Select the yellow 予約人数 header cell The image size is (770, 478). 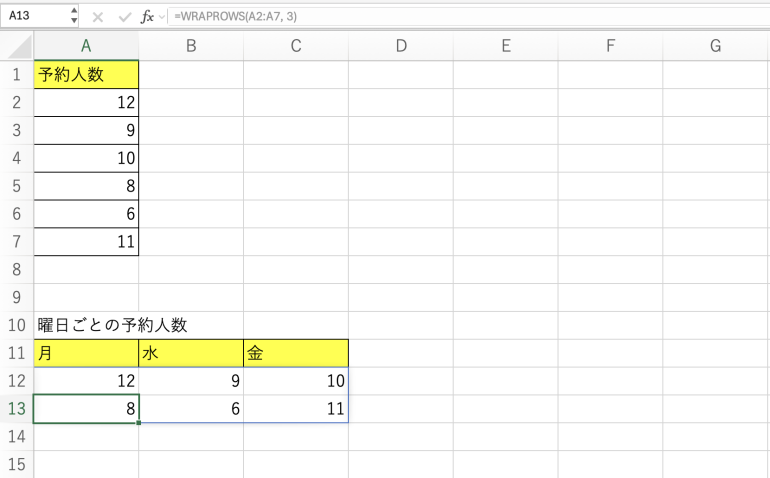86,74
